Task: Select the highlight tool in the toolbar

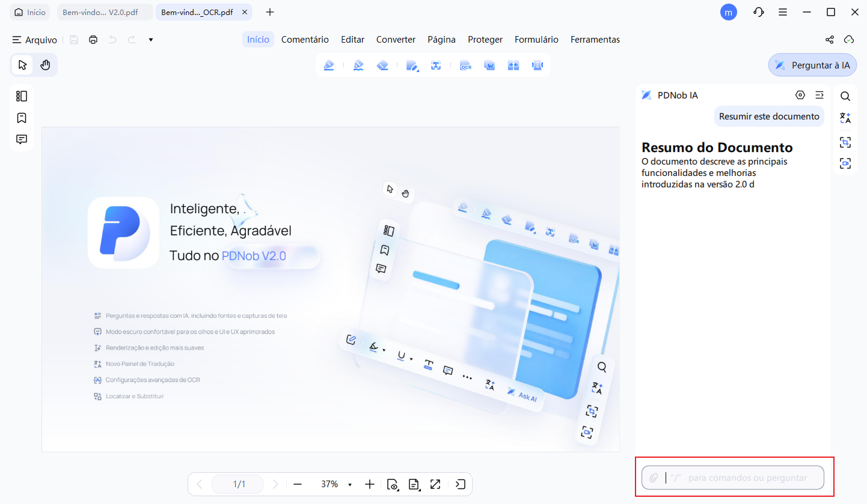Action: [328, 65]
